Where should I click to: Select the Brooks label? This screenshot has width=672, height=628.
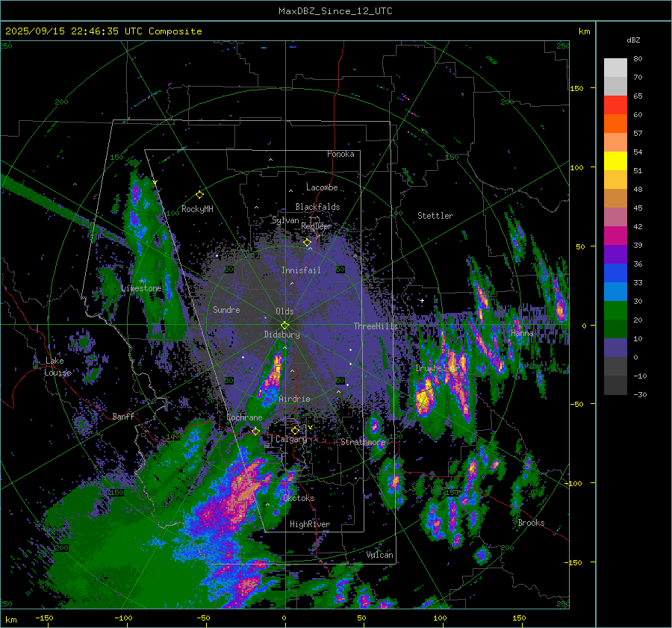pos(531,523)
